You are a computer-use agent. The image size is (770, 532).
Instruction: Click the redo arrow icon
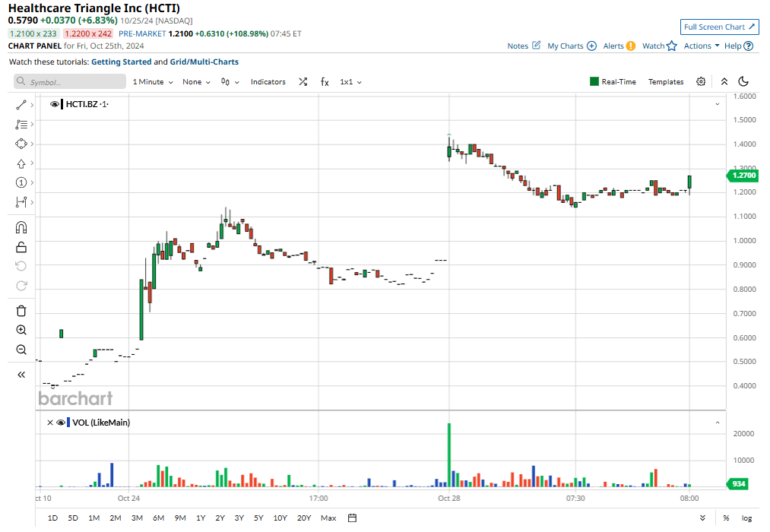21,286
